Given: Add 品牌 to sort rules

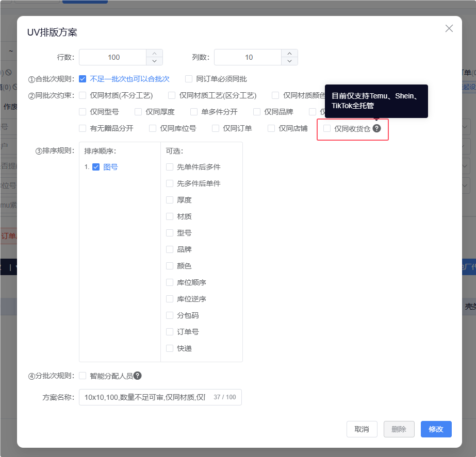Looking at the screenshot, I should [170, 249].
